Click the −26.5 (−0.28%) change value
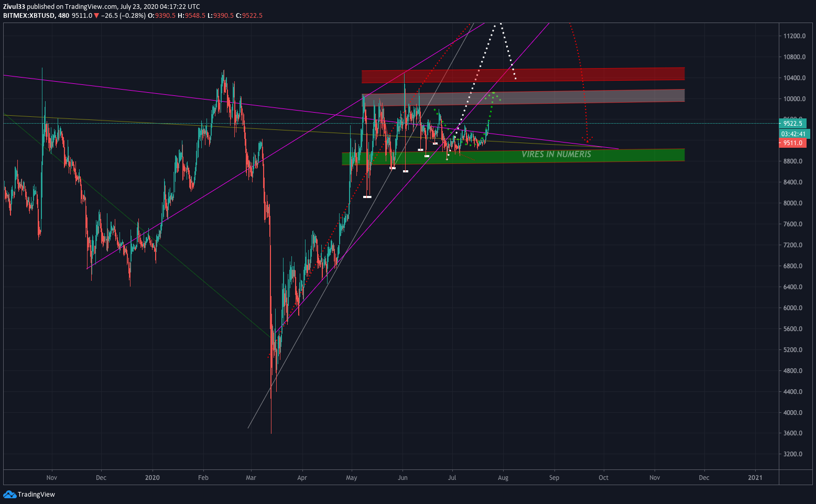The width and height of the screenshot is (816, 504). click(x=123, y=16)
